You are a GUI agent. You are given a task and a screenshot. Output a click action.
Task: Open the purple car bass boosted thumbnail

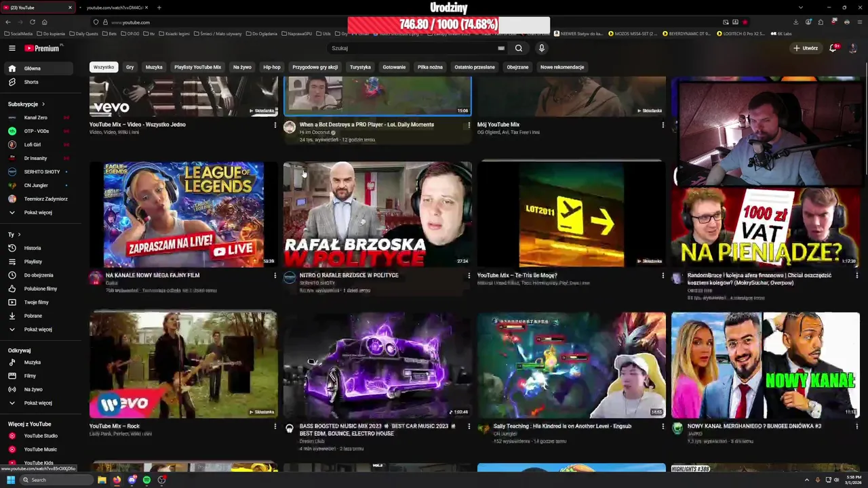click(377, 365)
